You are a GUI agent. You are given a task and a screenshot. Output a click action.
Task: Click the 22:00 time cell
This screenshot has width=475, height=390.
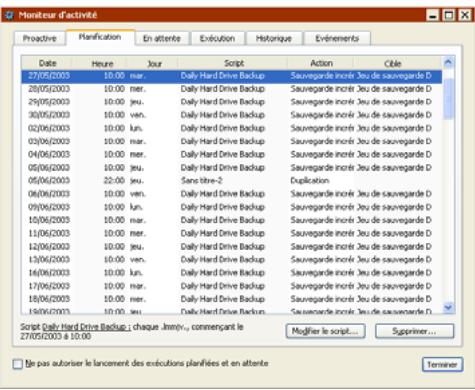pos(114,181)
